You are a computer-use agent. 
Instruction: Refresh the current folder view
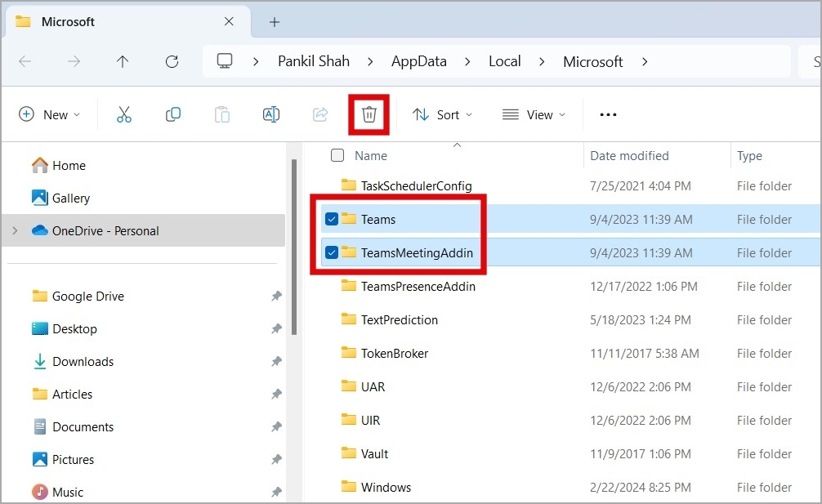pos(172,62)
